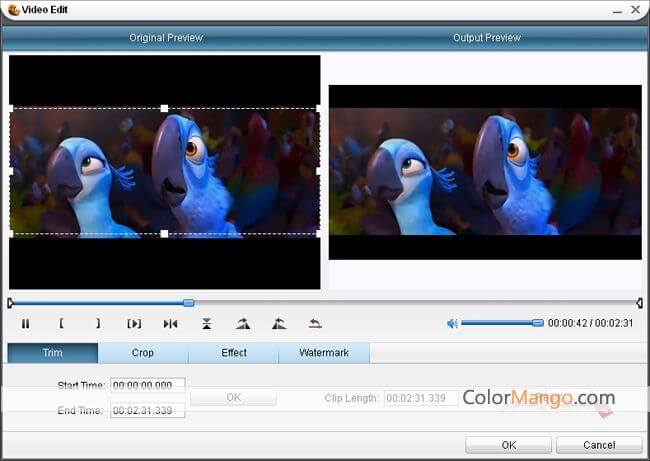Click the right trim marker on timeline
The image size is (650, 461).
pos(640,303)
